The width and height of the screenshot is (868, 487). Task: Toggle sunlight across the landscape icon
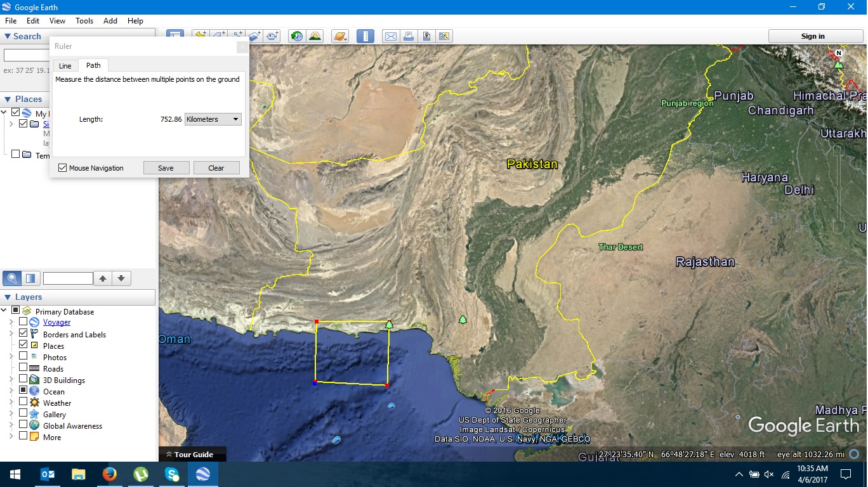pos(315,36)
